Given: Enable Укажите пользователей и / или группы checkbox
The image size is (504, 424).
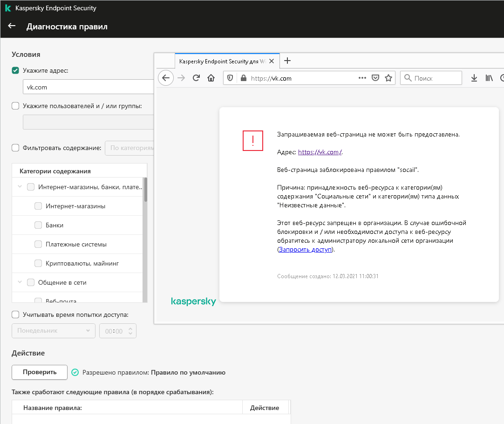Looking at the screenshot, I should point(15,106).
